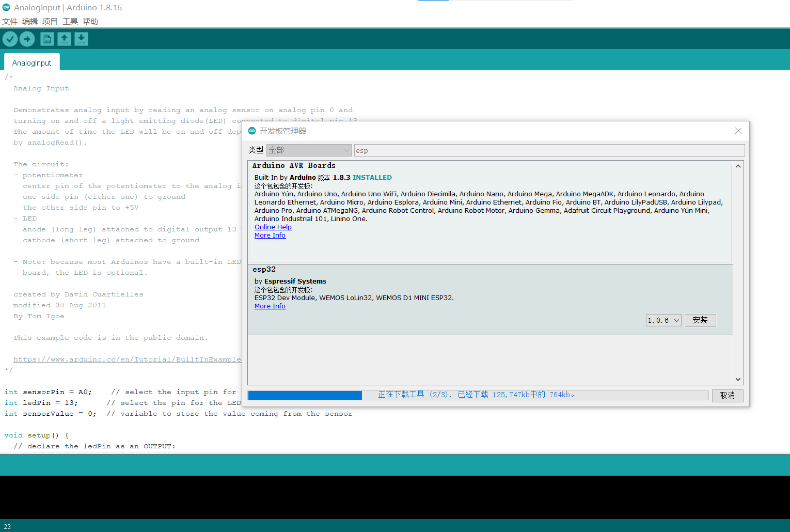Click the line number 23 in status bar
Screen dimensions: 790x532
(x=7, y=526)
